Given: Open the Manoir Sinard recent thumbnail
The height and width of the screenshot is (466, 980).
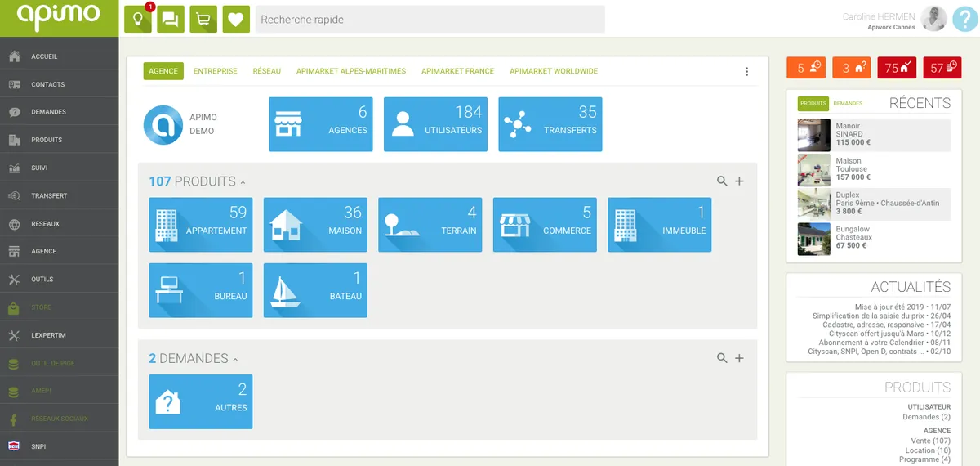Looking at the screenshot, I should coord(814,135).
